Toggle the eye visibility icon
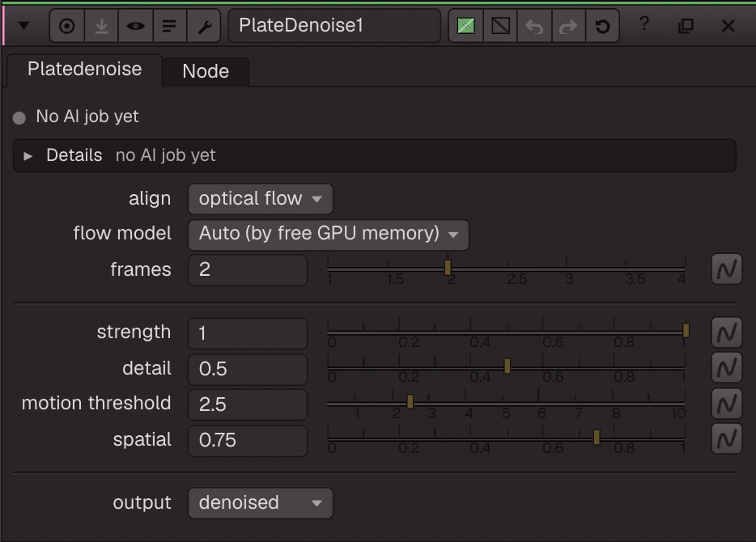The width and height of the screenshot is (756, 542). (x=135, y=26)
